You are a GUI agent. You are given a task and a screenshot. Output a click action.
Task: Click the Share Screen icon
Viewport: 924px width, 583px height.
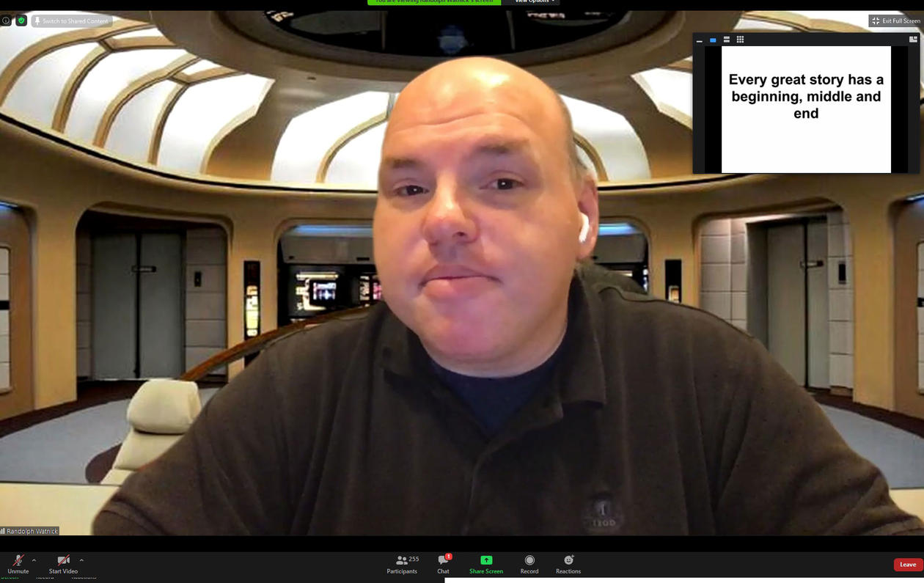485,560
